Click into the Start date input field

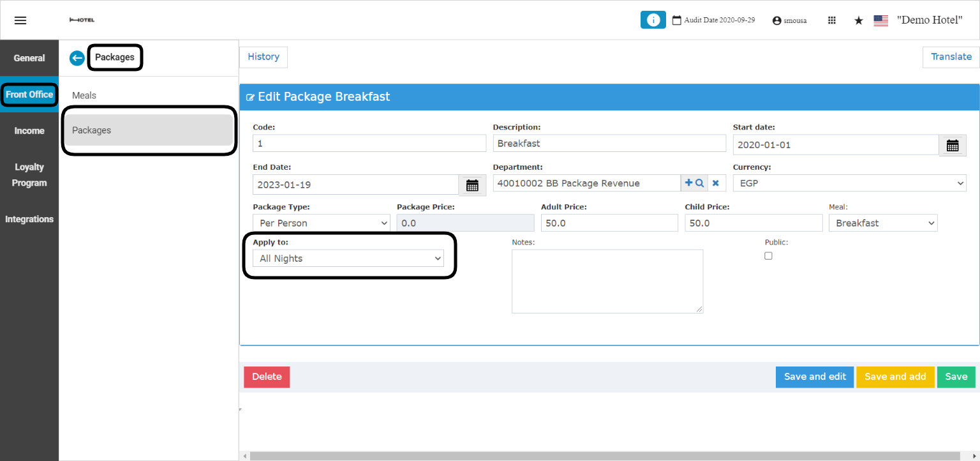coord(836,145)
